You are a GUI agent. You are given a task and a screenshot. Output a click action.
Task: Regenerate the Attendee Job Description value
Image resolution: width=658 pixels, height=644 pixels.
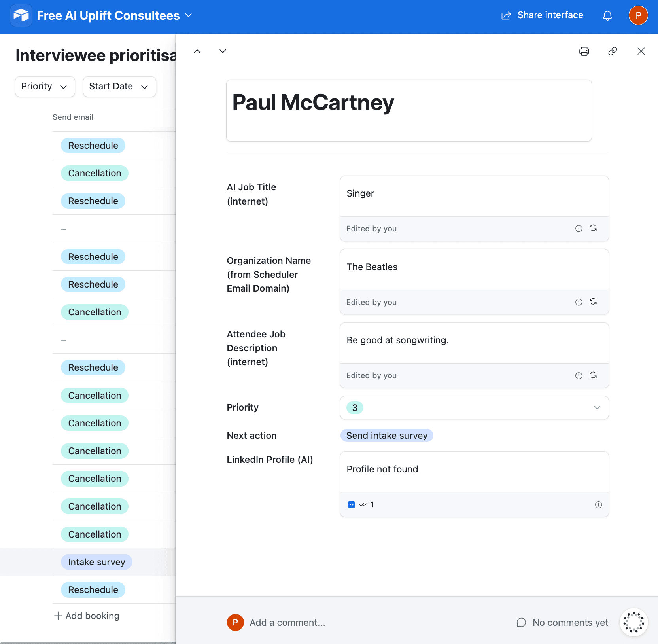593,375
